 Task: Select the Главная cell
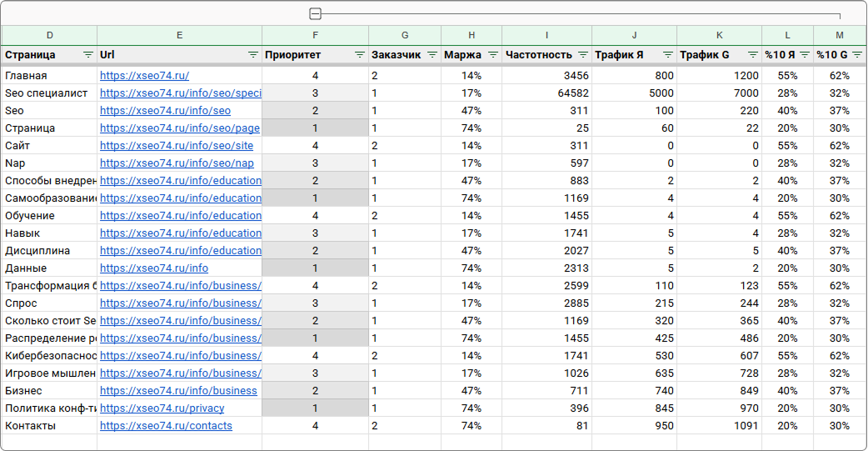tap(50, 75)
